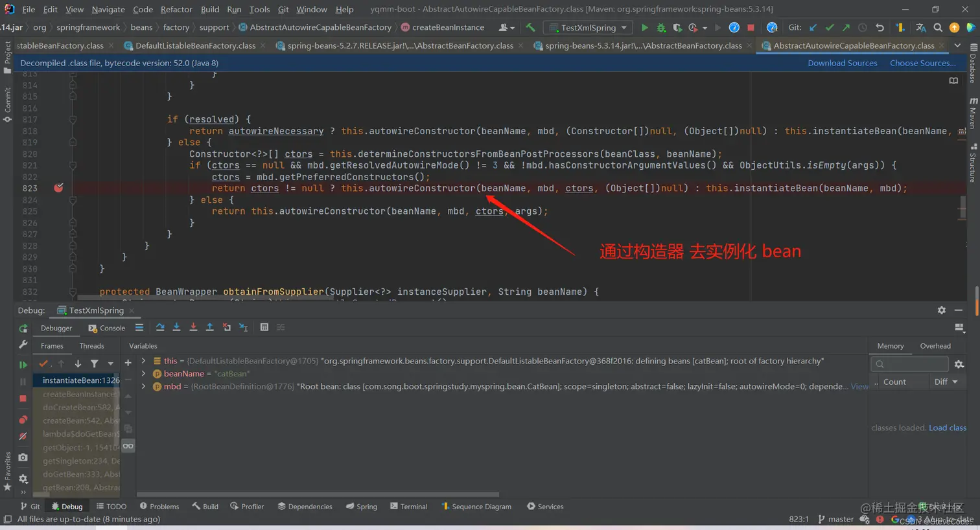Run the TestXmlSpring configuration
Screen dimensions: 980x530
pos(644,28)
